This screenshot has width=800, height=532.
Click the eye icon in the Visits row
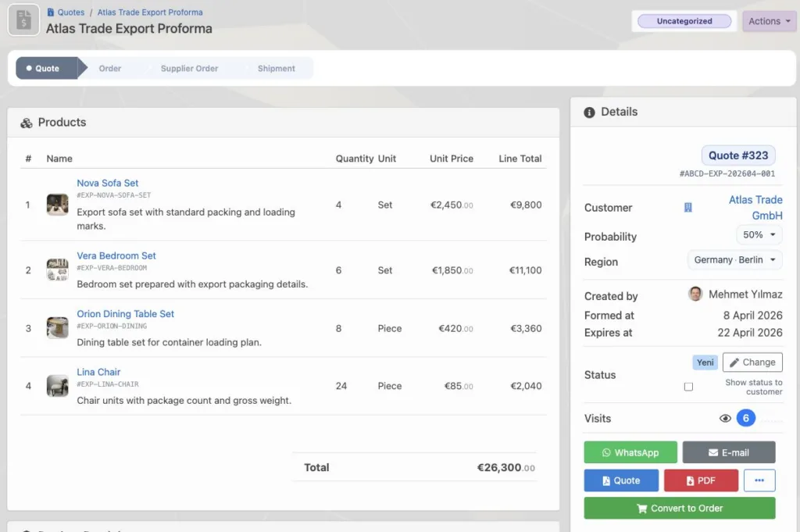coord(725,418)
